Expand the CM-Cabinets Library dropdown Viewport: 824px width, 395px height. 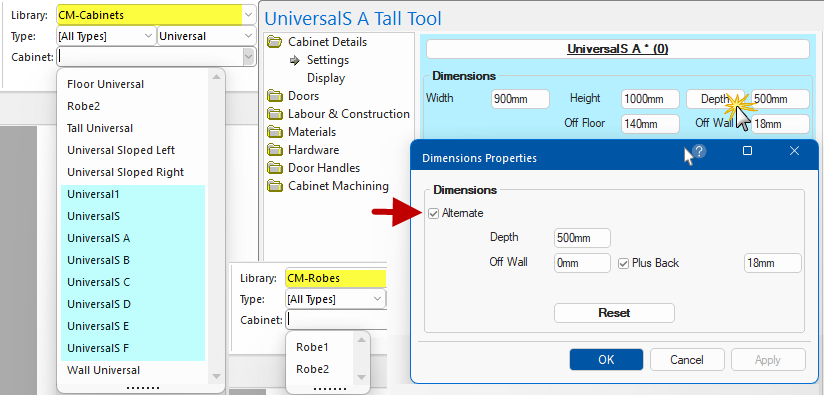click(x=249, y=15)
